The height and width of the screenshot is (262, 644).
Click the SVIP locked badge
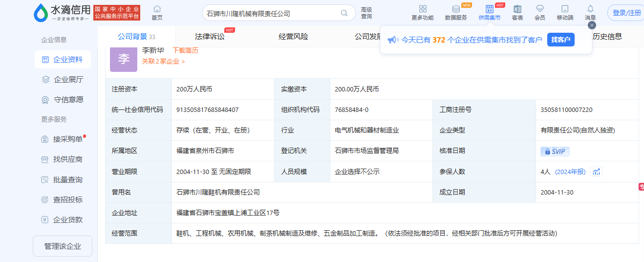[555, 152]
